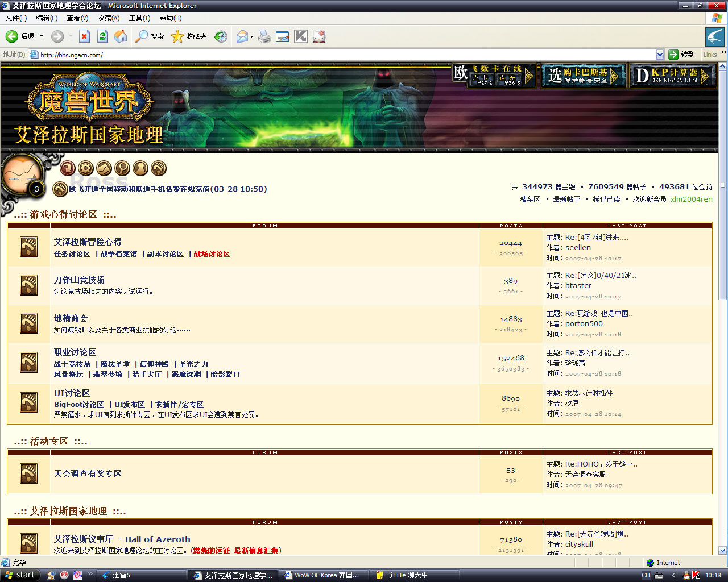Screen dimensions: 728x582
Task: Click the vertical scrollbar down arrow
Action: (723, 550)
